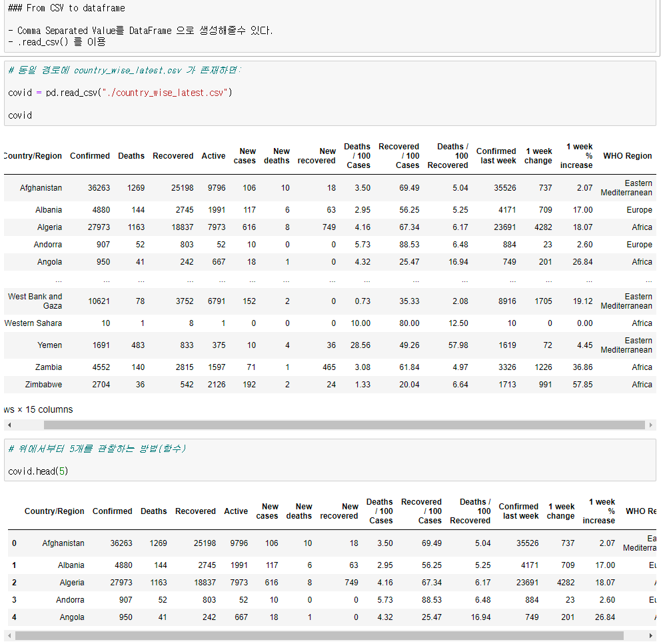Click 'Confirmed' column header in first table

pos(90,155)
